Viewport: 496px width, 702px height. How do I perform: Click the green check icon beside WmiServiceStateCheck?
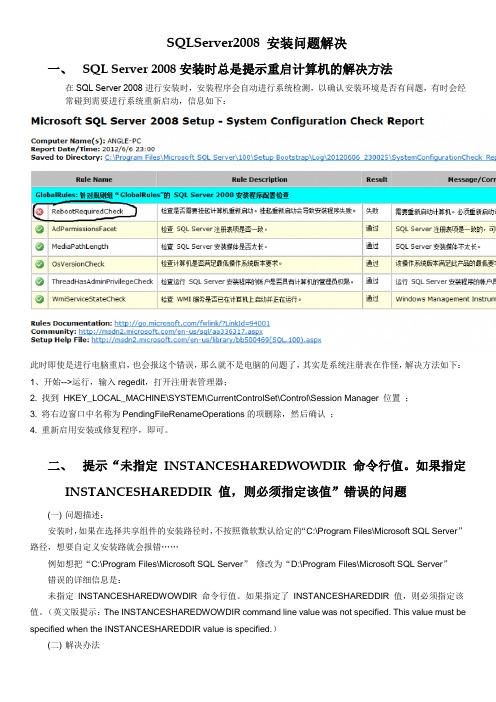40,299
